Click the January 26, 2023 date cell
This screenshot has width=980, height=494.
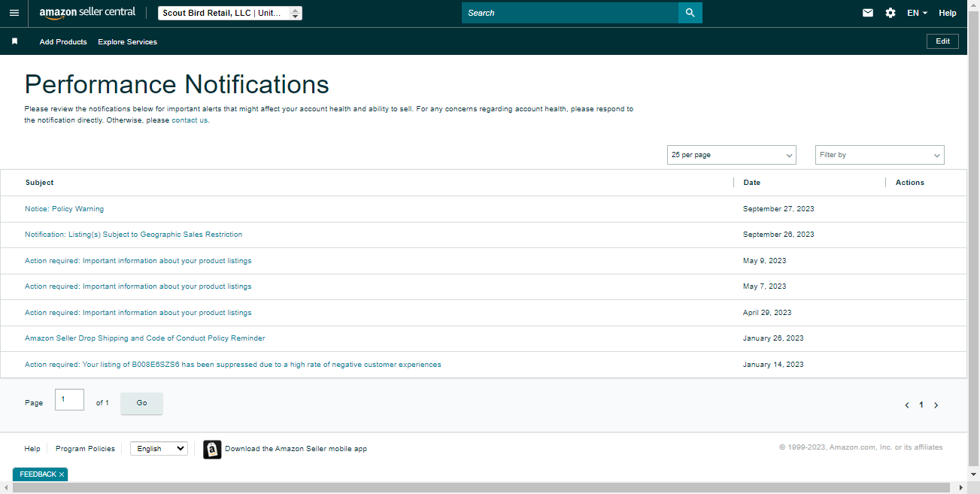click(x=773, y=338)
